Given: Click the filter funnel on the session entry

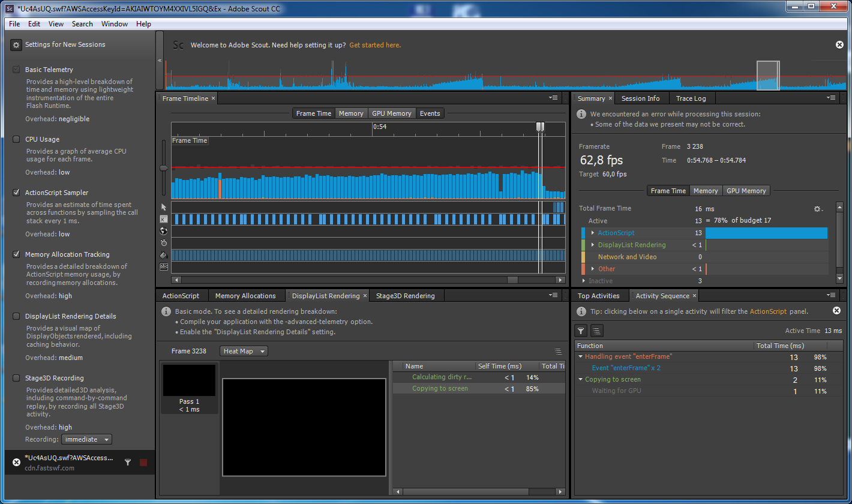Looking at the screenshot, I should pos(128,463).
